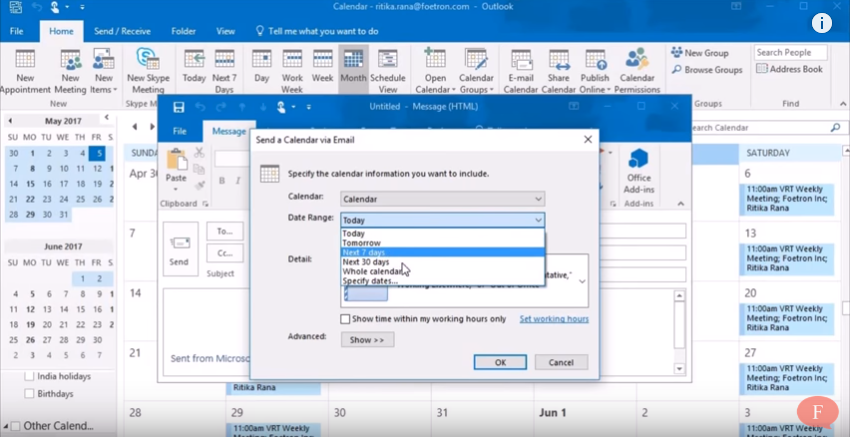Select May 5 in the mini calendar
The width and height of the screenshot is (850, 437).
click(97, 153)
